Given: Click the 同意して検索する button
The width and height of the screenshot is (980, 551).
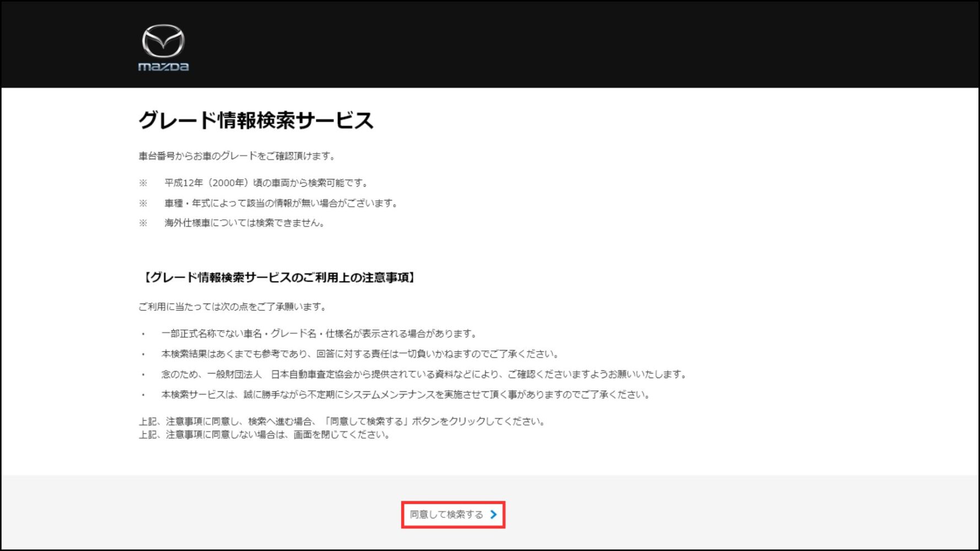Looking at the screenshot, I should pos(453,515).
